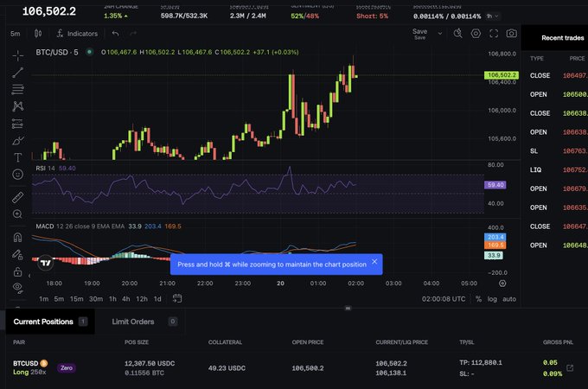Toggle stay in drawing mode
Viewport: 588px width, 389px height.
(17, 254)
